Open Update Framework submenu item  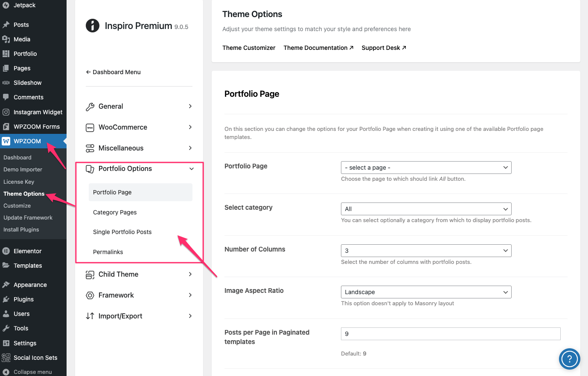click(28, 217)
